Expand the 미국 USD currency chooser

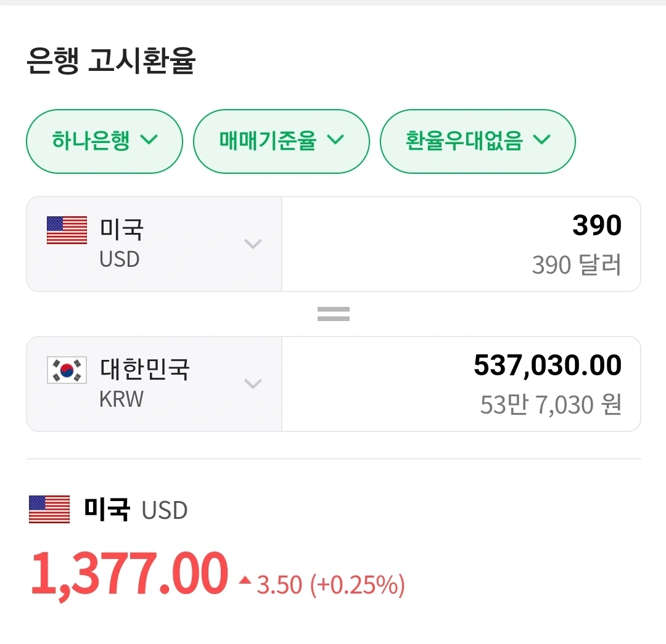[x=253, y=244]
